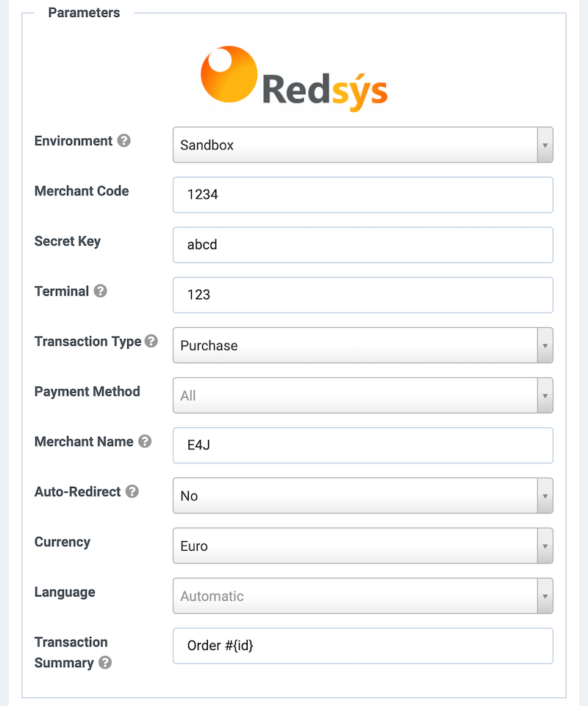Click the Merchant Name field containing E4J
Viewport: 588px width, 706px height.
click(362, 445)
